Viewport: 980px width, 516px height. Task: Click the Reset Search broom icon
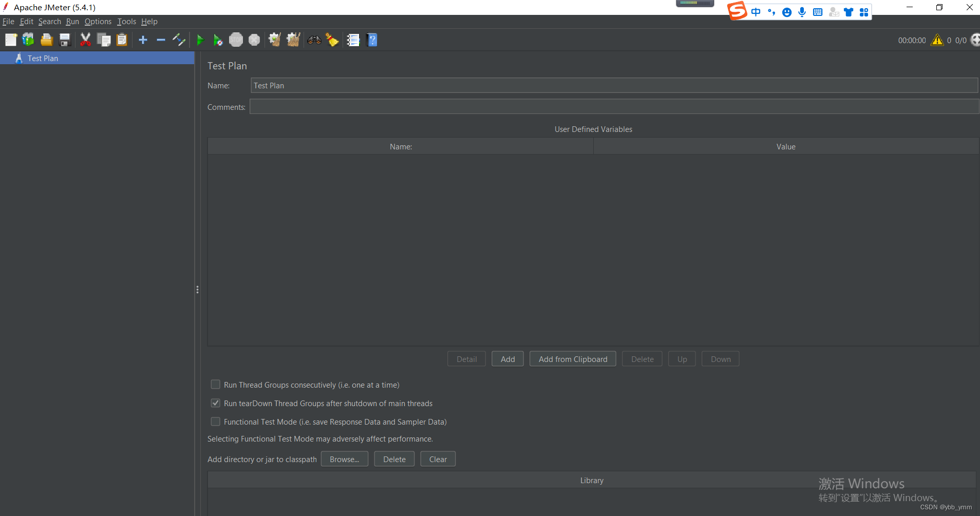[332, 40]
